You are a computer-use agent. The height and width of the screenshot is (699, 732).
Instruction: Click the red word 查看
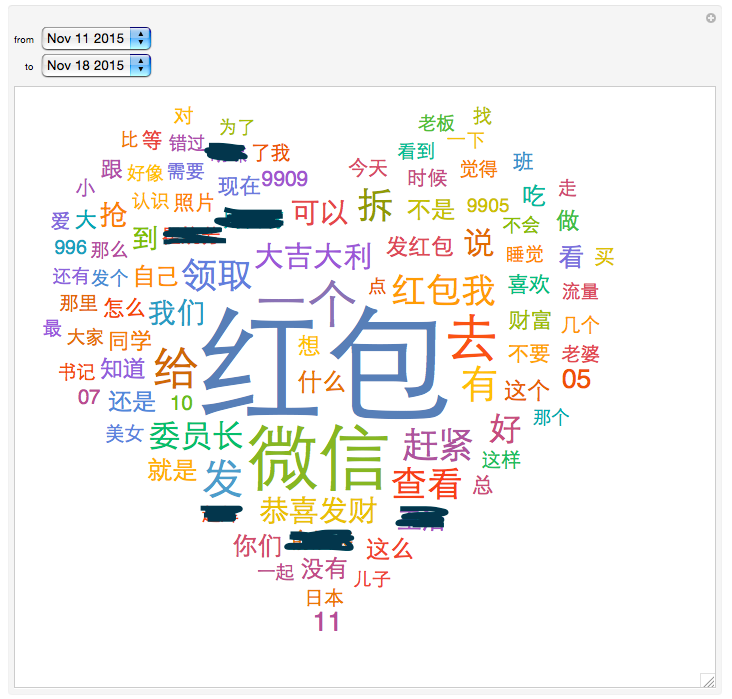tap(427, 483)
